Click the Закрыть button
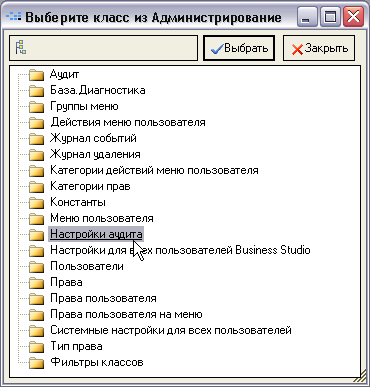This screenshot has height=387, width=370. [319, 48]
